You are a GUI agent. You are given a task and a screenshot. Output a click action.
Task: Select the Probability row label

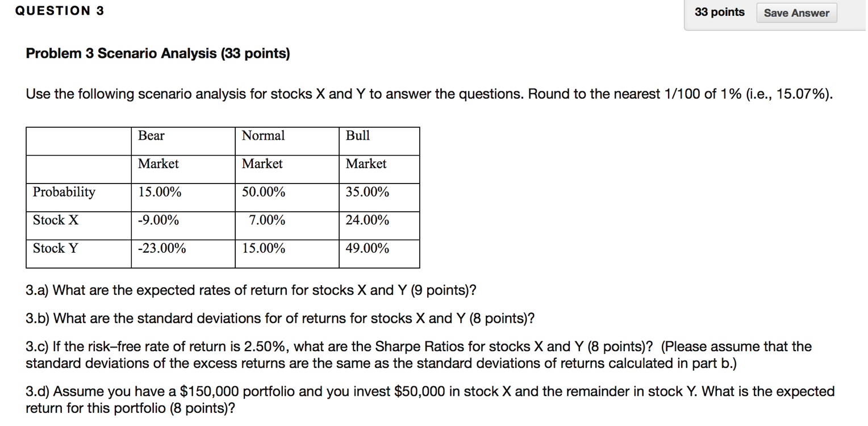coord(64,192)
